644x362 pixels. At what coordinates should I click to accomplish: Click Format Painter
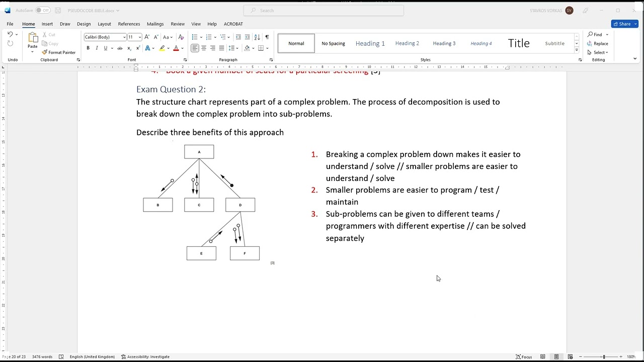[x=58, y=52]
